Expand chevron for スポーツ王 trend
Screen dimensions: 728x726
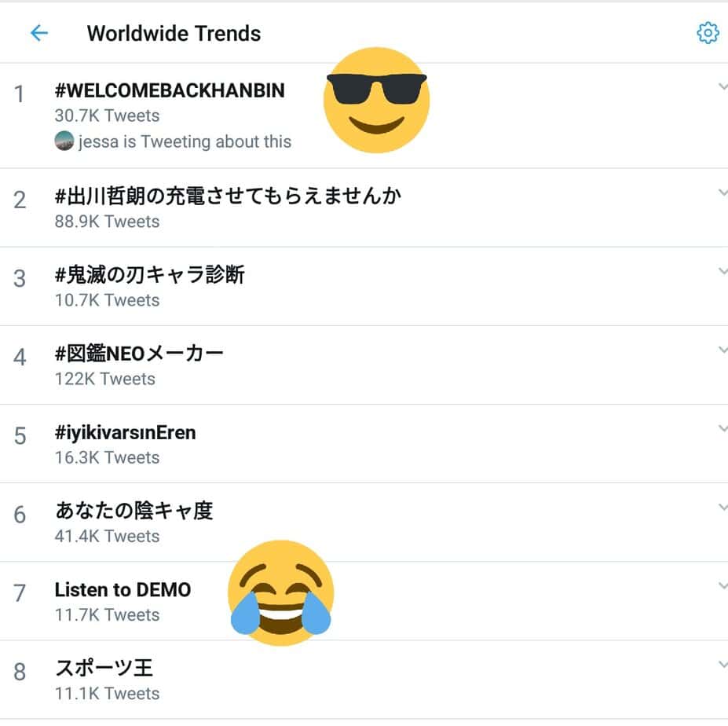point(723,665)
